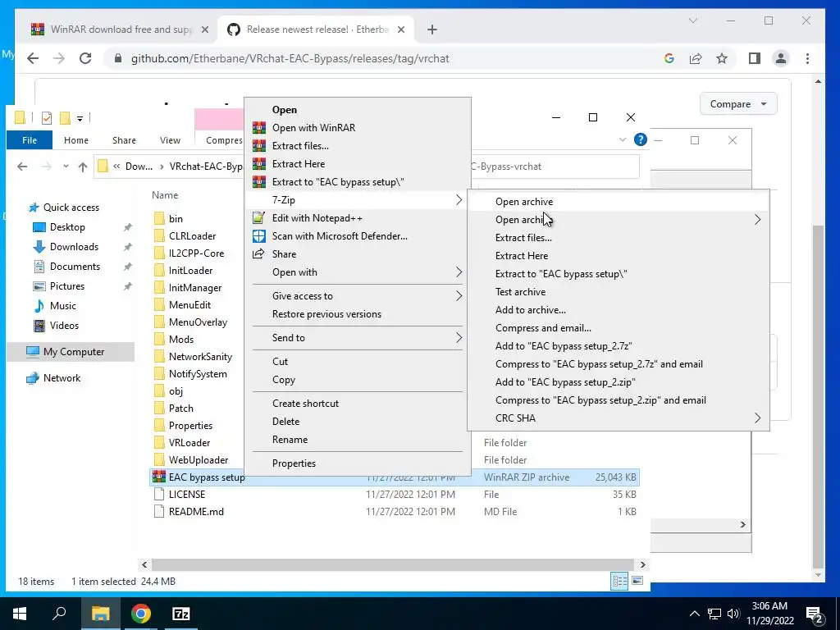840x630 pixels.
Task: Switch to details view icon in status bar
Action: pyautogui.click(x=620, y=581)
